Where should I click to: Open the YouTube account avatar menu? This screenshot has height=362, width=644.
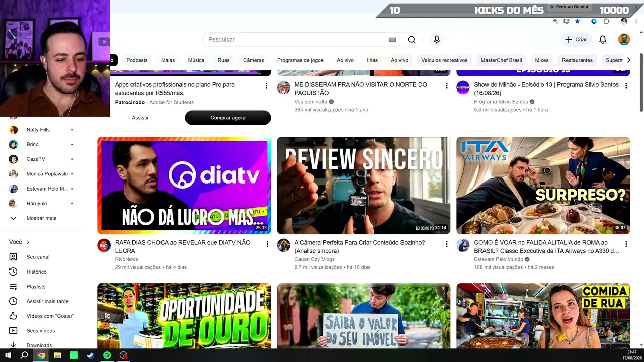624,40
